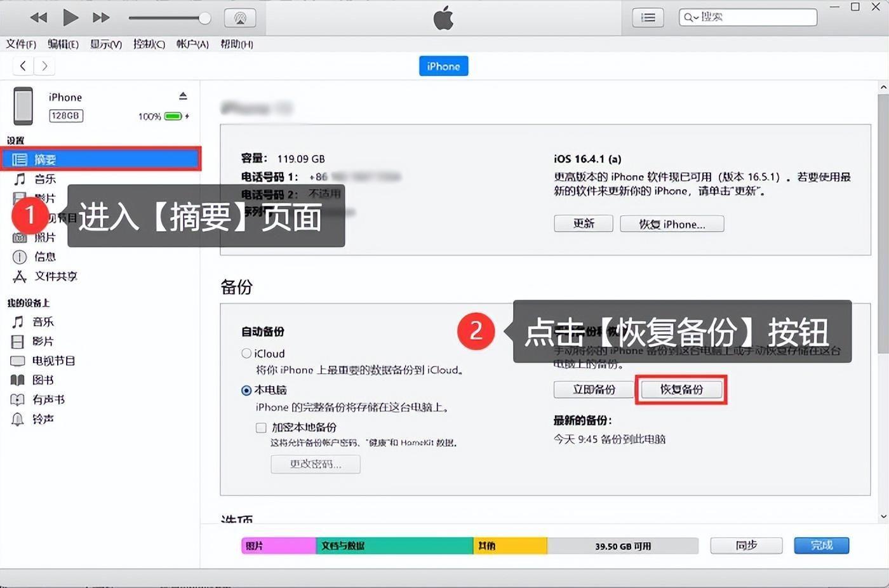Click the 立即备份 button
Screen dimensions: 889x588
click(x=594, y=389)
